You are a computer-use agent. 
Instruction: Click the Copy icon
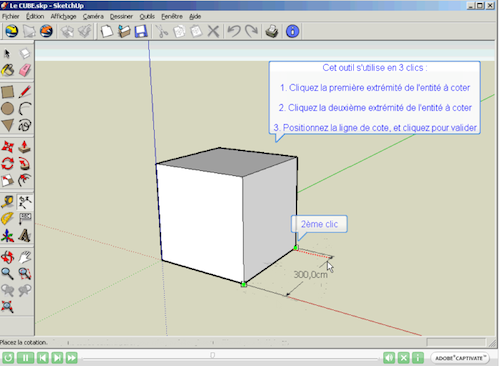(x=179, y=31)
